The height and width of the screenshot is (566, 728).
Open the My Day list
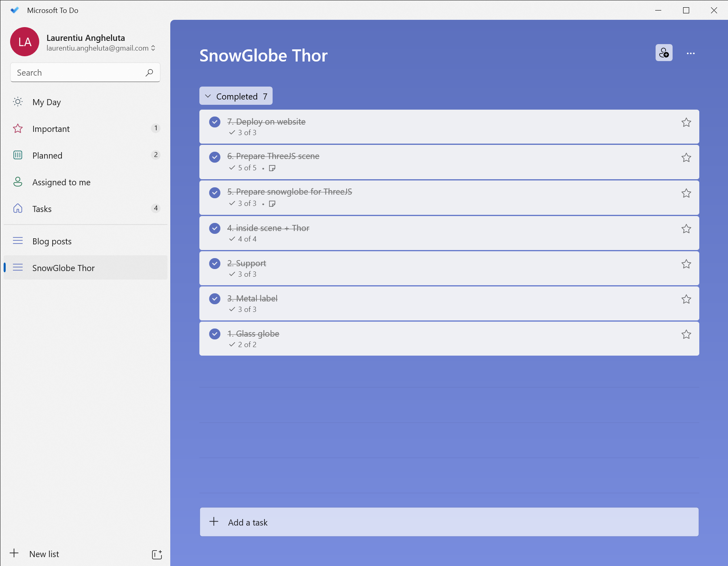pos(47,102)
